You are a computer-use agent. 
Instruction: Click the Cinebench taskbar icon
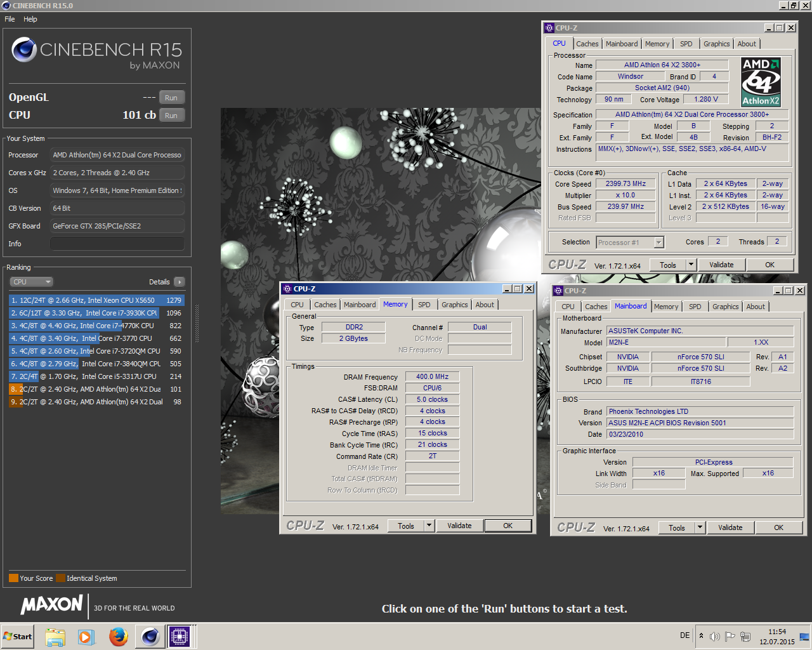tap(150, 637)
